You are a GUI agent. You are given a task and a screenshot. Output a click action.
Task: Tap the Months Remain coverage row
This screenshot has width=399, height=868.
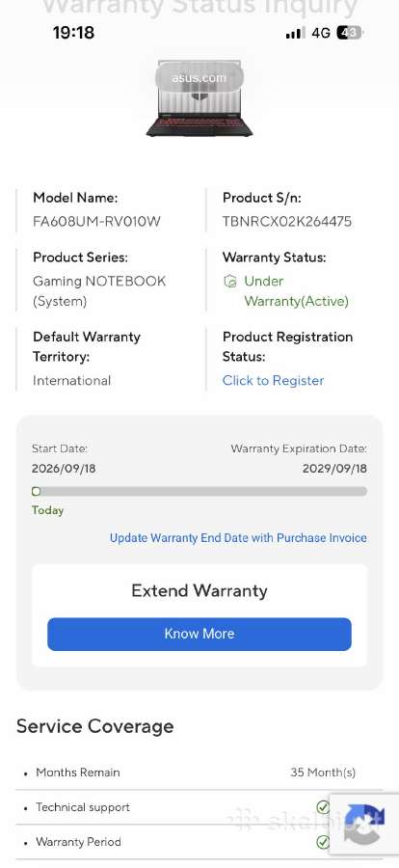pyautogui.click(x=199, y=773)
